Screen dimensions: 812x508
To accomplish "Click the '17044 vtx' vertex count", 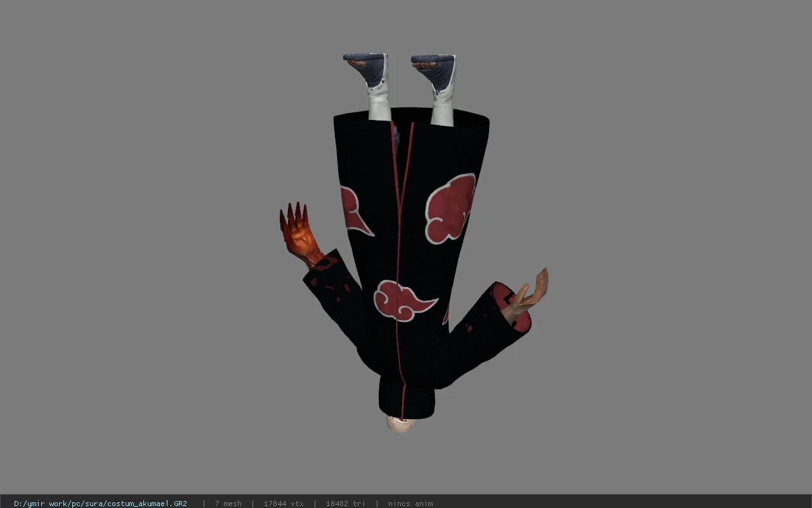I will click(x=284, y=504).
